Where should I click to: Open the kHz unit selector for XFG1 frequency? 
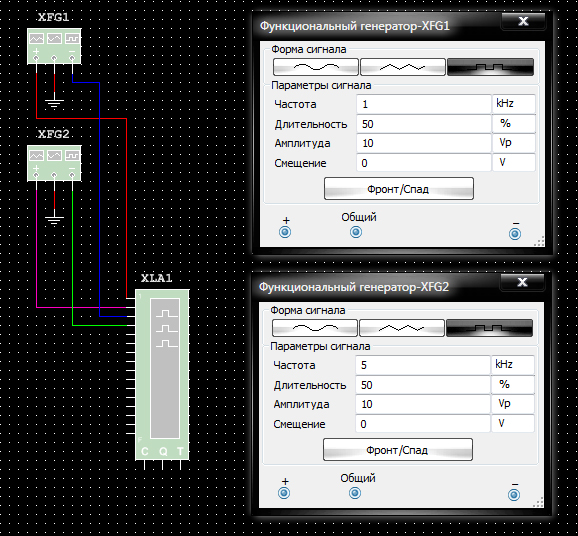[514, 104]
